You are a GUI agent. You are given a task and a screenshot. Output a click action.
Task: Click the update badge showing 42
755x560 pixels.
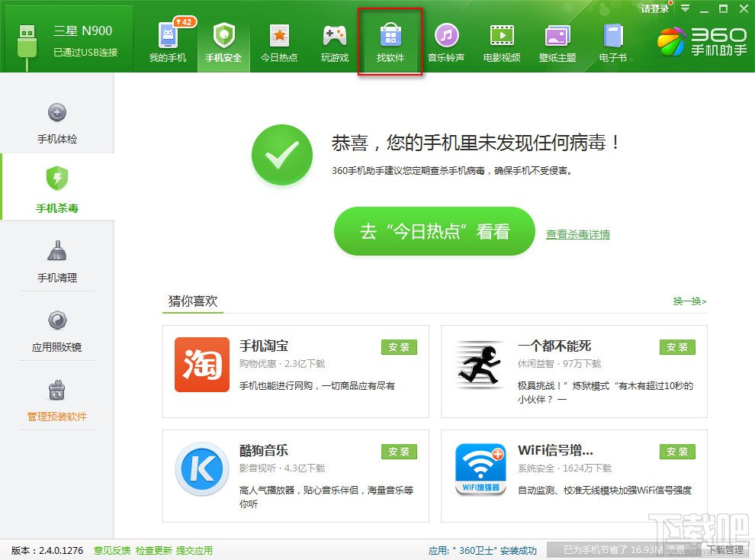[x=184, y=21]
